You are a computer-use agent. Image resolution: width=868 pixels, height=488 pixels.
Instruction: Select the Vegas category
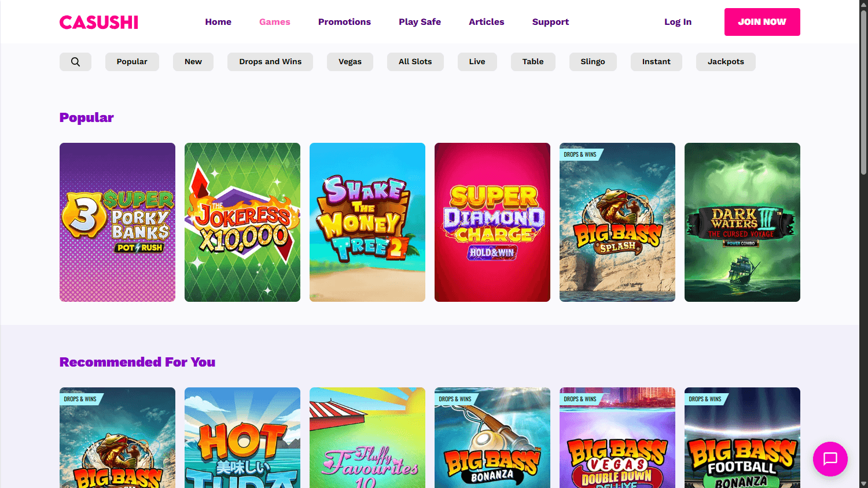[x=350, y=62]
